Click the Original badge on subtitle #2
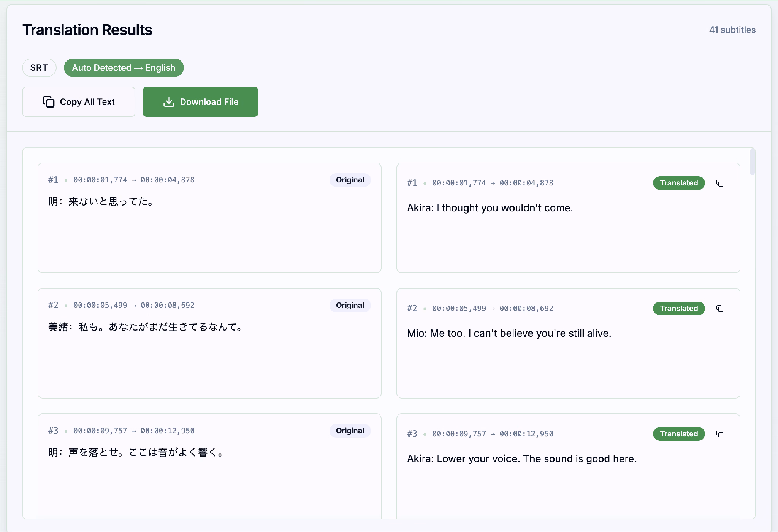Screen dimensions: 778x532 pos(350,306)
